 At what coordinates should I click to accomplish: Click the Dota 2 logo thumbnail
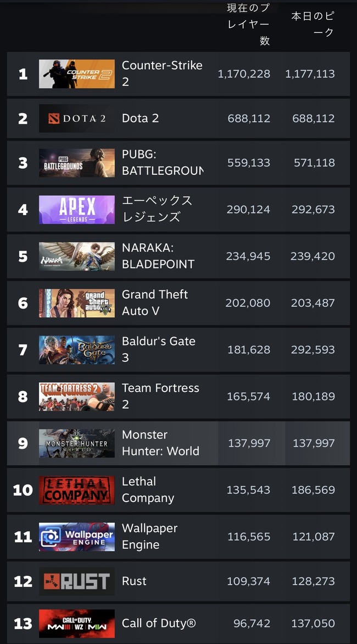point(77,118)
